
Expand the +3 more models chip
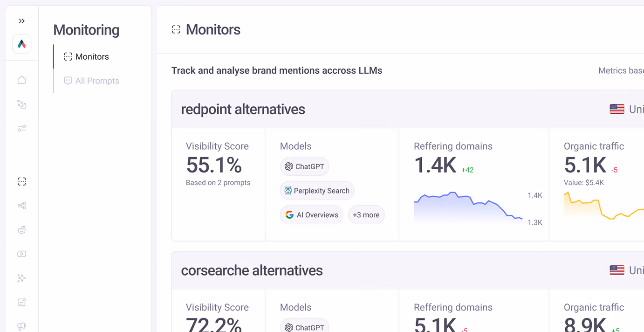[x=366, y=215]
